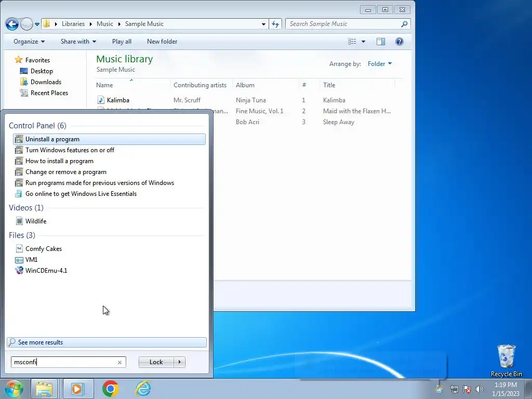Click the folder icon in the address bar

click(46, 24)
